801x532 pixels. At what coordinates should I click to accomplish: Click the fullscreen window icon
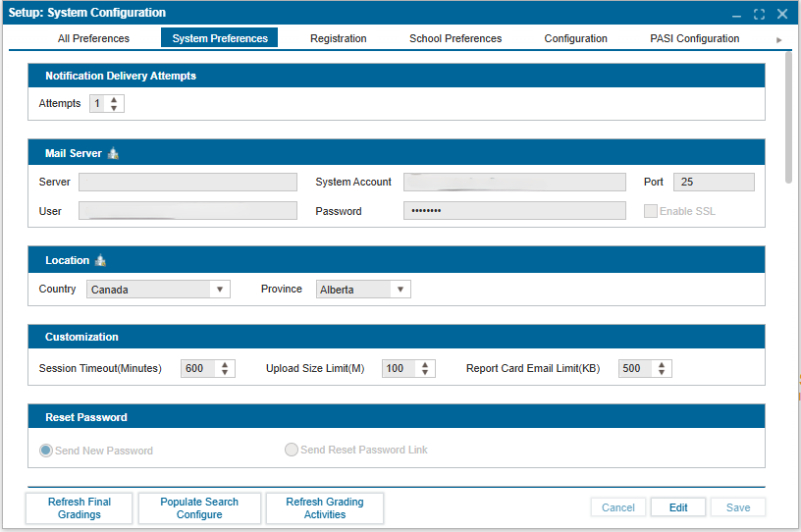pyautogui.click(x=759, y=14)
